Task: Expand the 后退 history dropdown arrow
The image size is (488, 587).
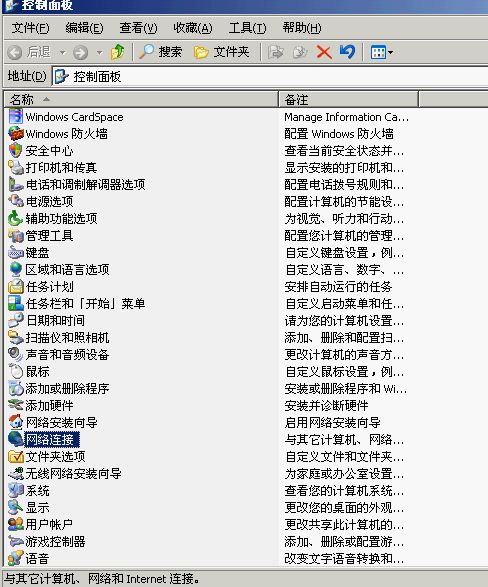Action: 62,52
